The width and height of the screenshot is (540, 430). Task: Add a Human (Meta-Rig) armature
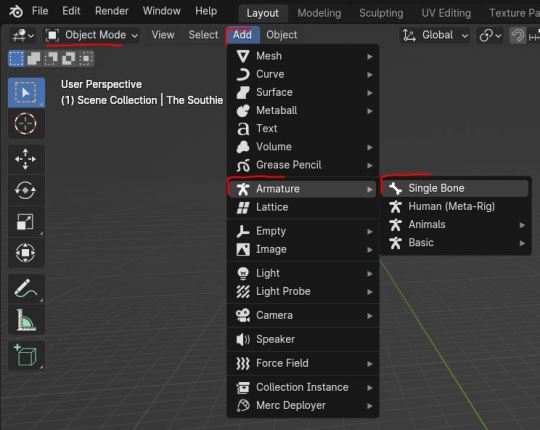[455, 207]
